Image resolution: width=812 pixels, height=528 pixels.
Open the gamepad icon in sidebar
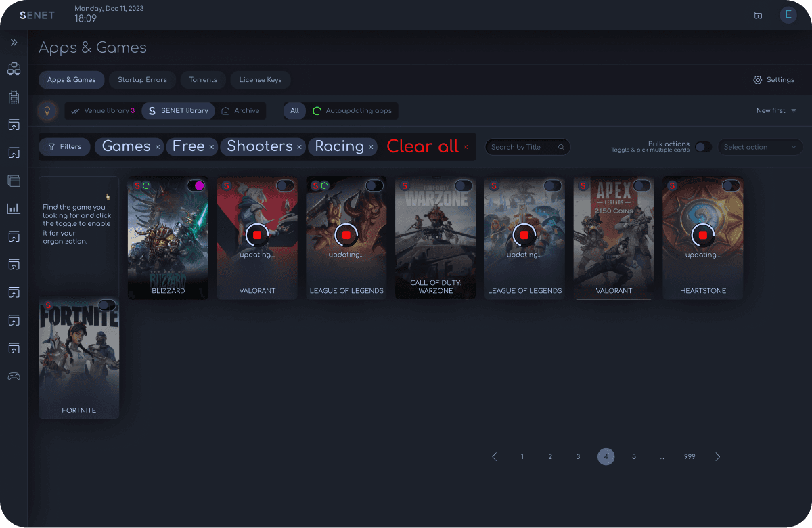click(x=14, y=376)
